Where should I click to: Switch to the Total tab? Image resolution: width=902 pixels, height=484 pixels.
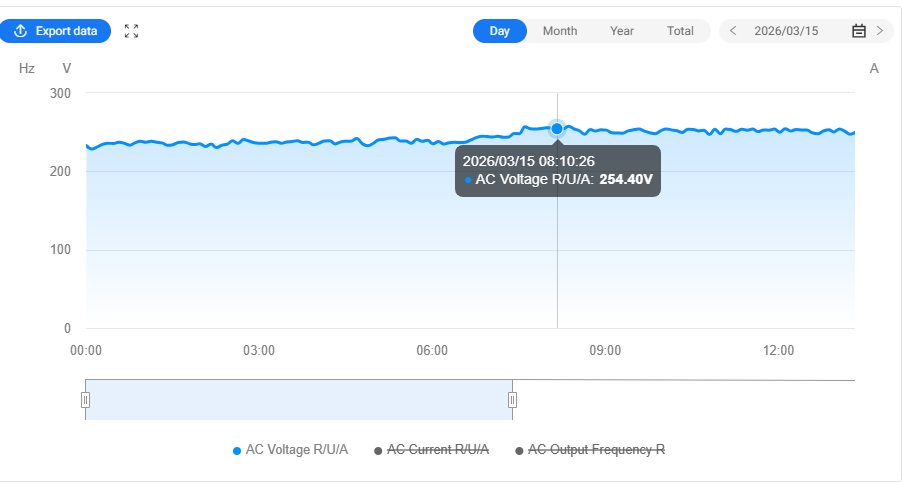[x=680, y=31]
